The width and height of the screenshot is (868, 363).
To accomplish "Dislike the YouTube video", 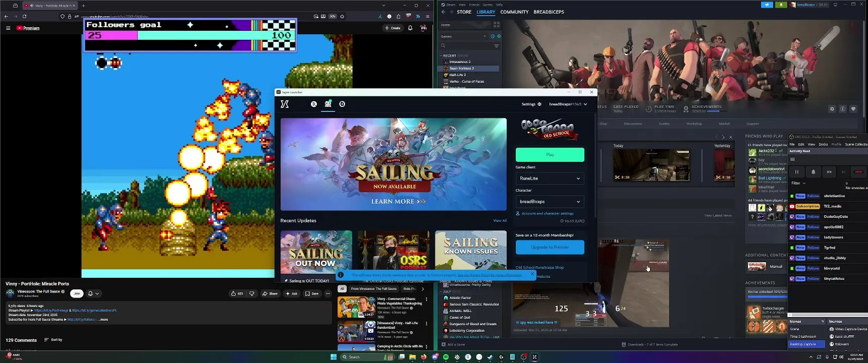I will tap(251, 293).
